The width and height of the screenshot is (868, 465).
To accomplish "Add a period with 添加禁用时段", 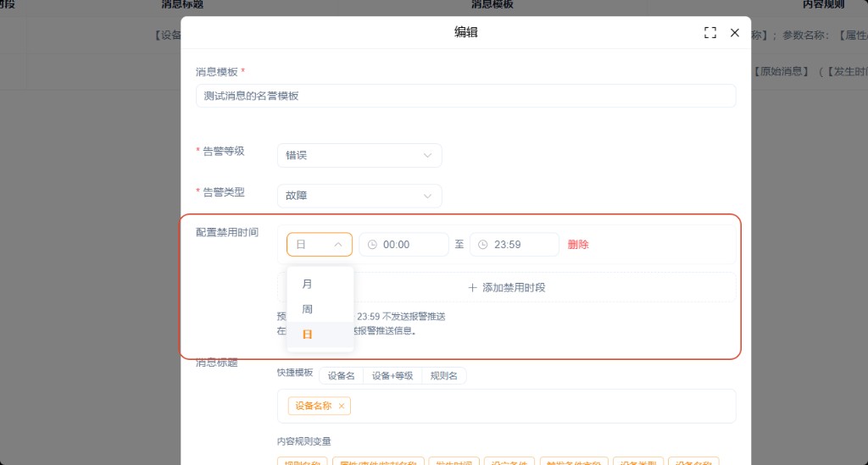I will pyautogui.click(x=507, y=287).
